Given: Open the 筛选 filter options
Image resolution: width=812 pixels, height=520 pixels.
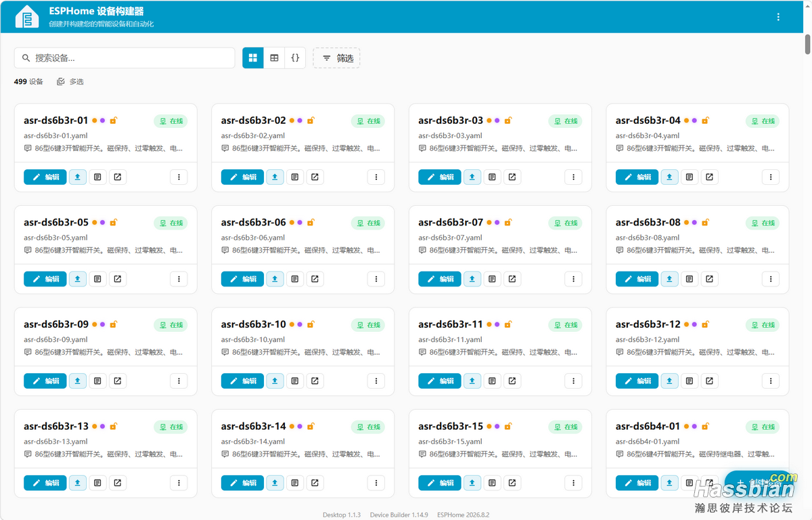Looking at the screenshot, I should 336,58.
